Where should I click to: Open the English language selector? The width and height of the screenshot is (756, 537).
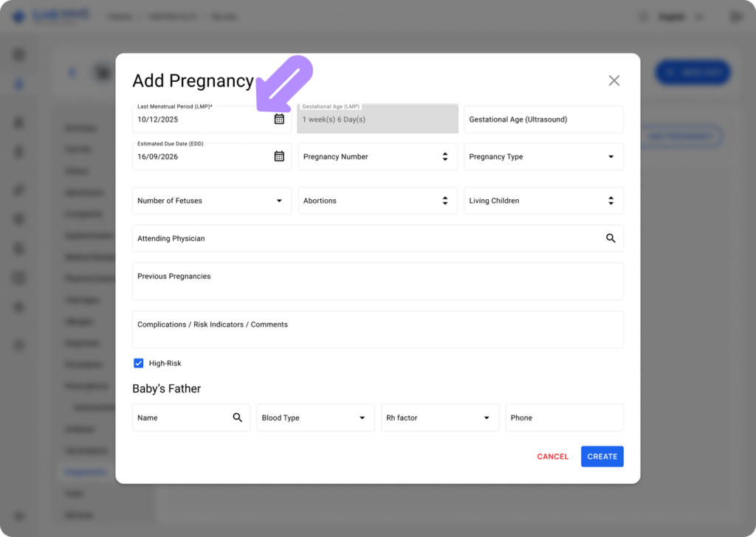(x=678, y=16)
